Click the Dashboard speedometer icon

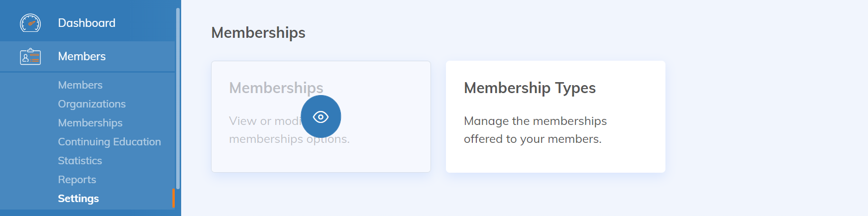30,23
